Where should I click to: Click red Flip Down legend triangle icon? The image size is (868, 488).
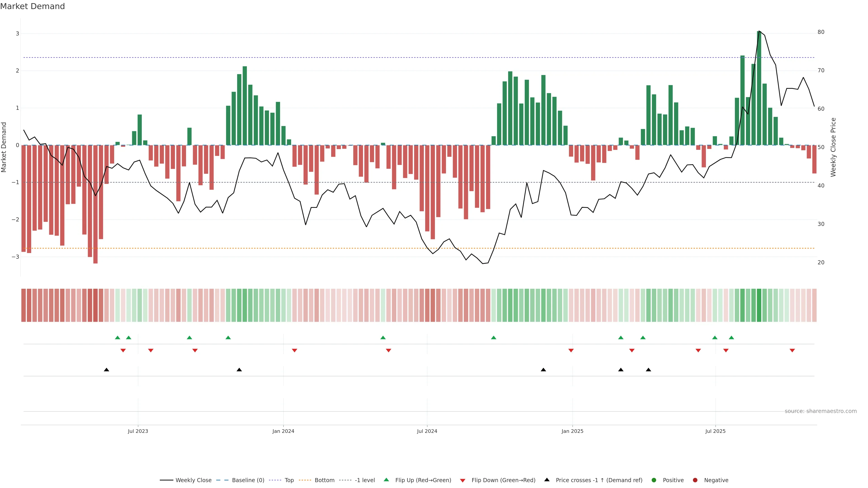(x=462, y=480)
